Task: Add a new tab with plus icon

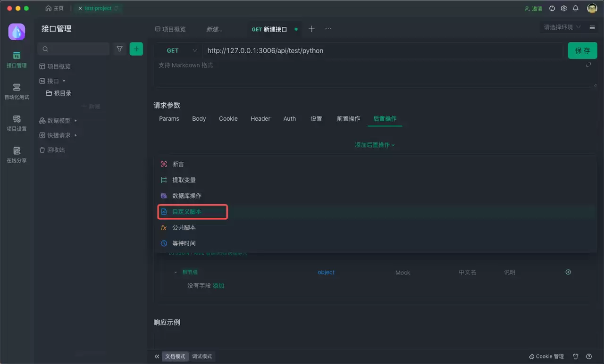Action: (x=311, y=29)
